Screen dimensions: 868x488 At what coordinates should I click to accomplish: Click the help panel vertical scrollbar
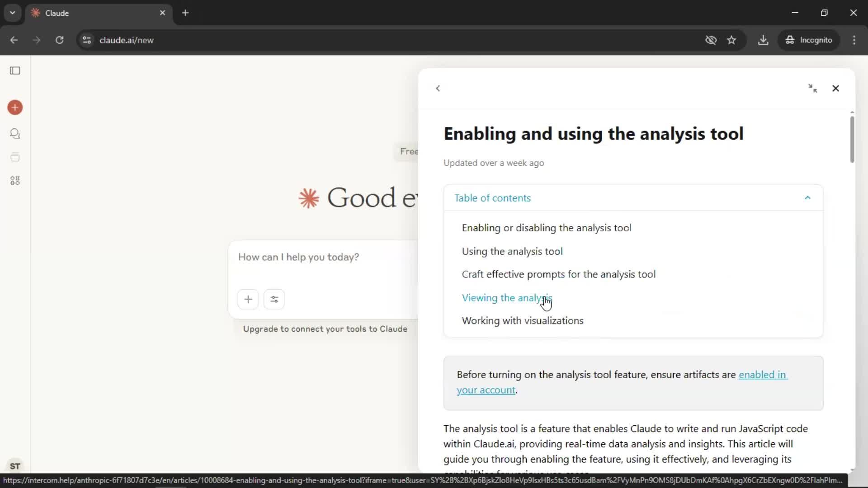coord(852,139)
